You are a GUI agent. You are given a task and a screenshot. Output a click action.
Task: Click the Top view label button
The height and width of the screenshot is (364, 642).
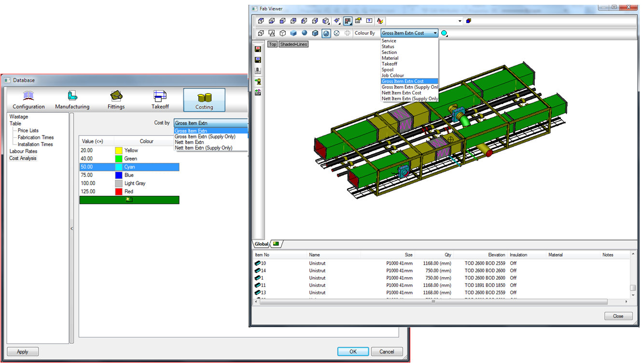[x=273, y=44]
